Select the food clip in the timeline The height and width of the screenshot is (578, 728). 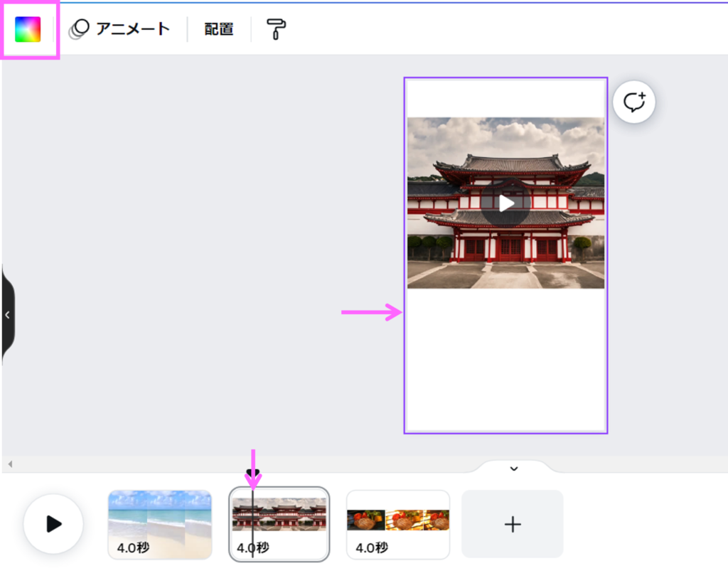coord(398,524)
